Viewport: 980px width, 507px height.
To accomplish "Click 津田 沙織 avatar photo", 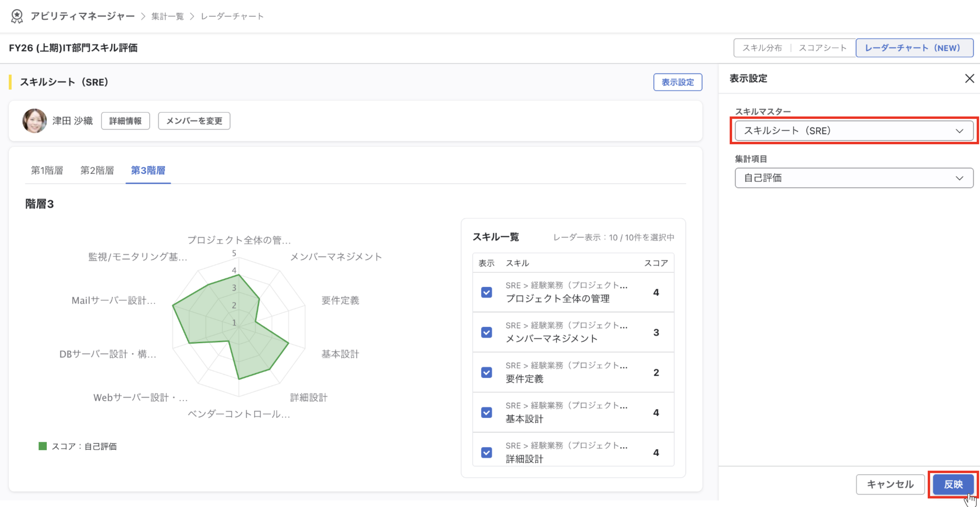I will pyautogui.click(x=34, y=121).
